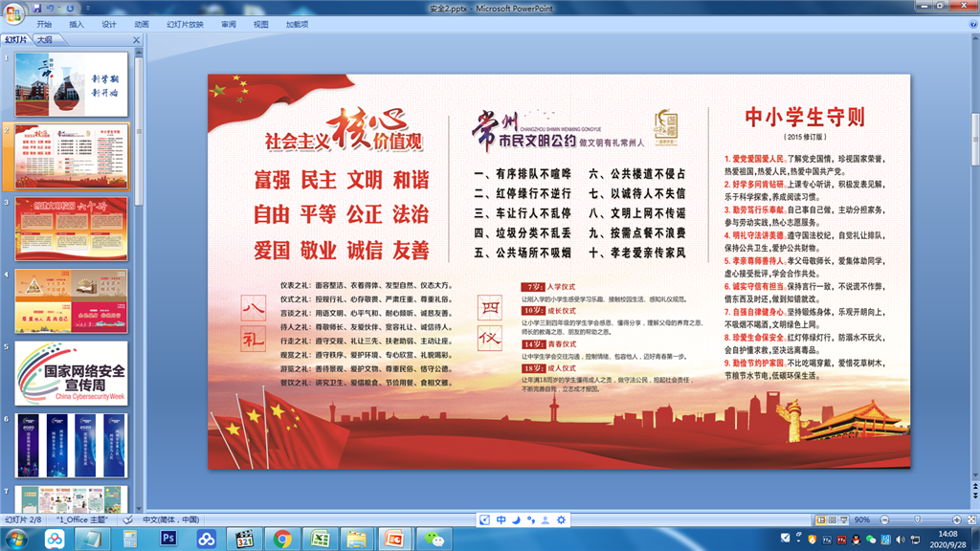Open the Media Player Classic 321 taskbar icon
The height and width of the screenshot is (551, 980).
tap(244, 540)
